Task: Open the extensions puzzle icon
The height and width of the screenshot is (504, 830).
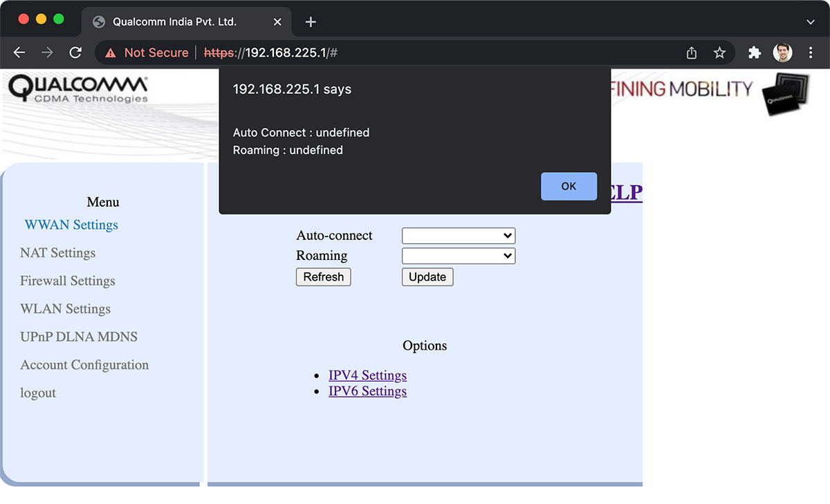Action: coord(755,53)
